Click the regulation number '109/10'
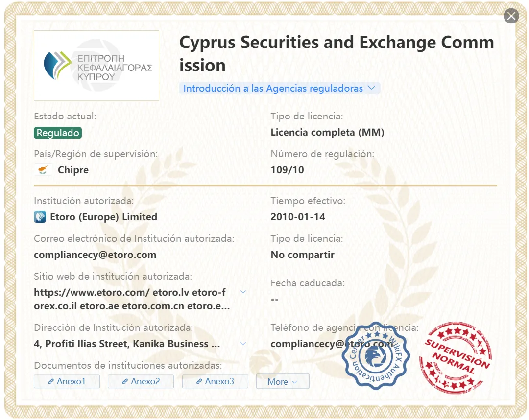Image resolution: width=529 pixels, height=420 pixels. pyautogui.click(x=288, y=170)
